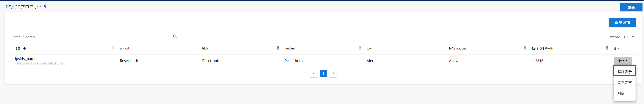644x104 pixels.
Task: Click the column handle right of low header
Action: coord(442,48)
